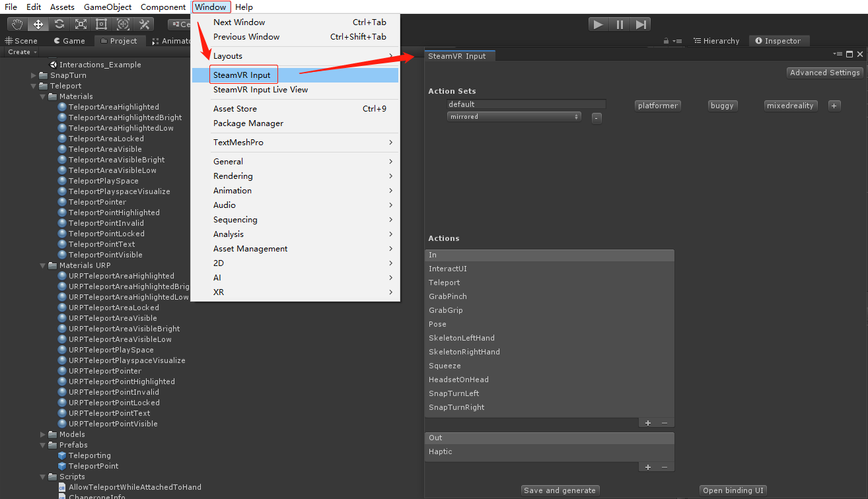Collapse the Teleport folder
This screenshot has height=499, width=868.
point(34,86)
